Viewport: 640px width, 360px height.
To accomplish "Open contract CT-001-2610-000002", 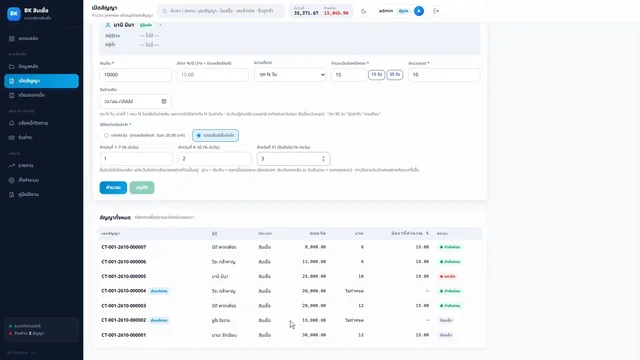I will point(124,320).
